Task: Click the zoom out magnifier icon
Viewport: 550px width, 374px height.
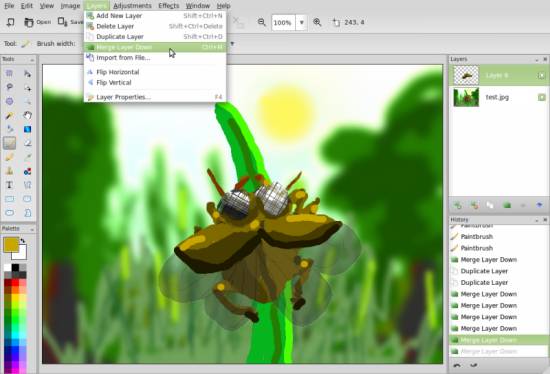Action: [x=262, y=22]
